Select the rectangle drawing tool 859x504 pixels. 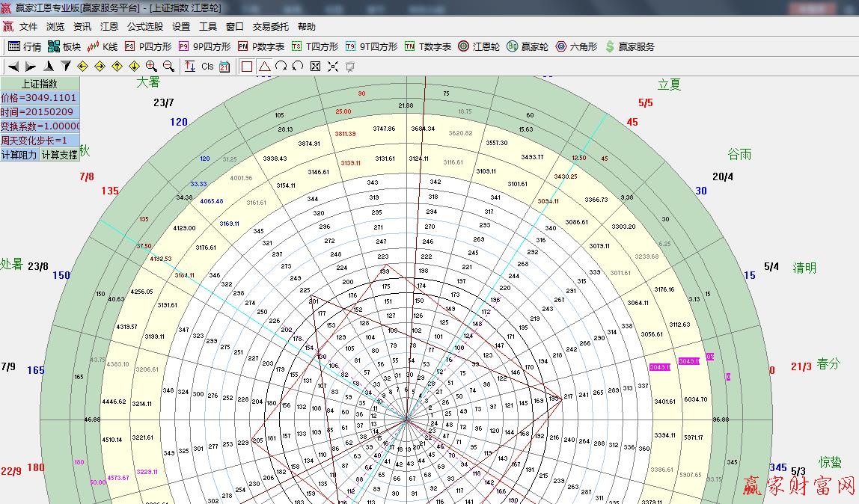(x=248, y=67)
